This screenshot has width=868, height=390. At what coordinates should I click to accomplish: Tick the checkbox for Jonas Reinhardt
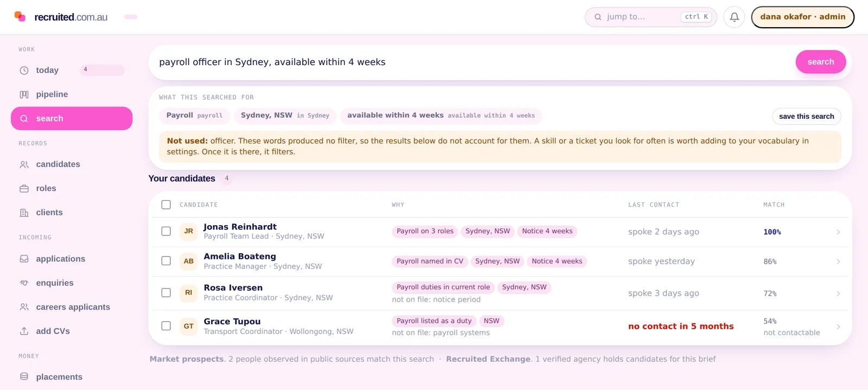[166, 231]
